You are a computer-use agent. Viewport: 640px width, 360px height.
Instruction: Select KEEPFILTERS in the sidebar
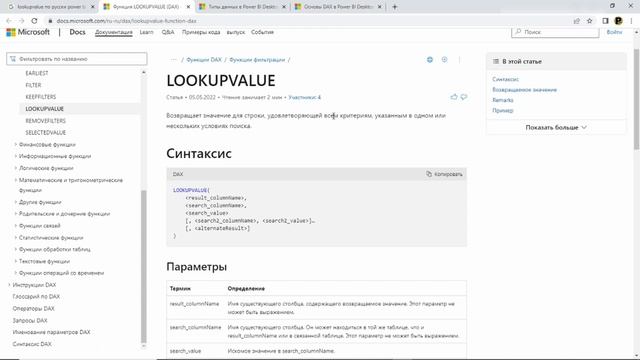(x=41, y=97)
